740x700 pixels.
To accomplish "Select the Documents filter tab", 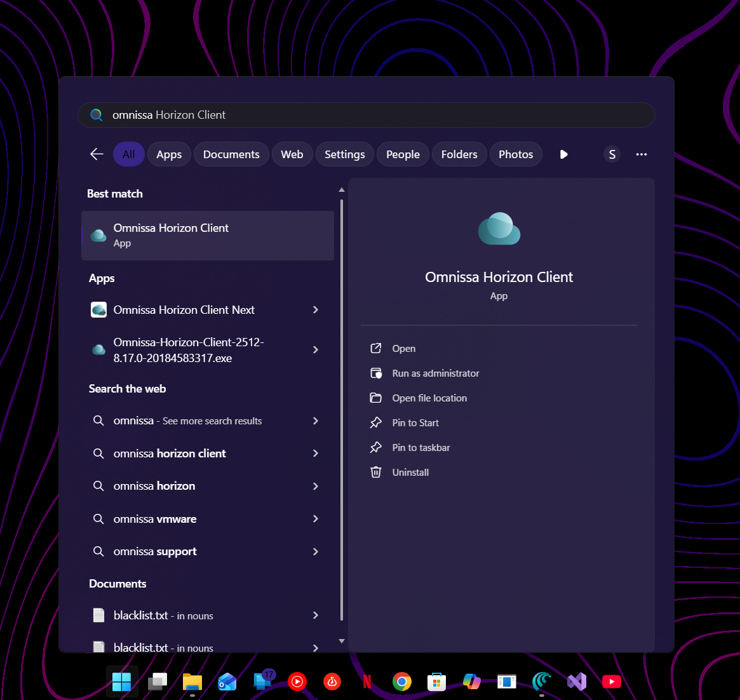I will (x=231, y=154).
